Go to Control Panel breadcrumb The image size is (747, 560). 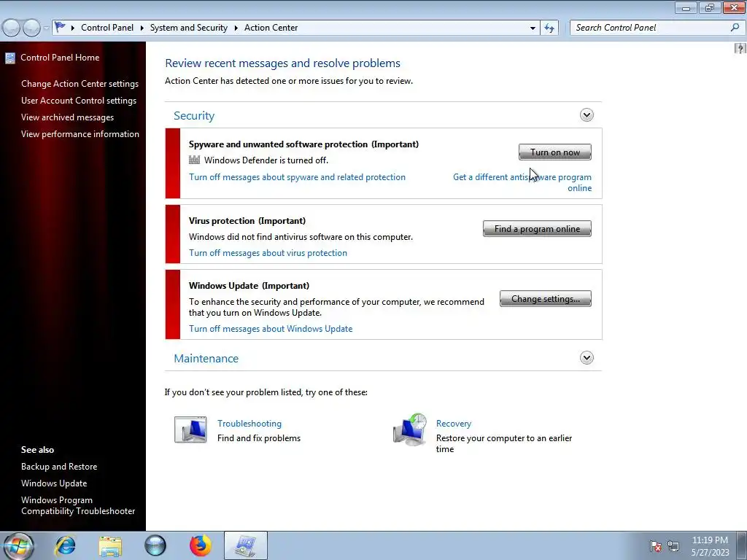[107, 28]
